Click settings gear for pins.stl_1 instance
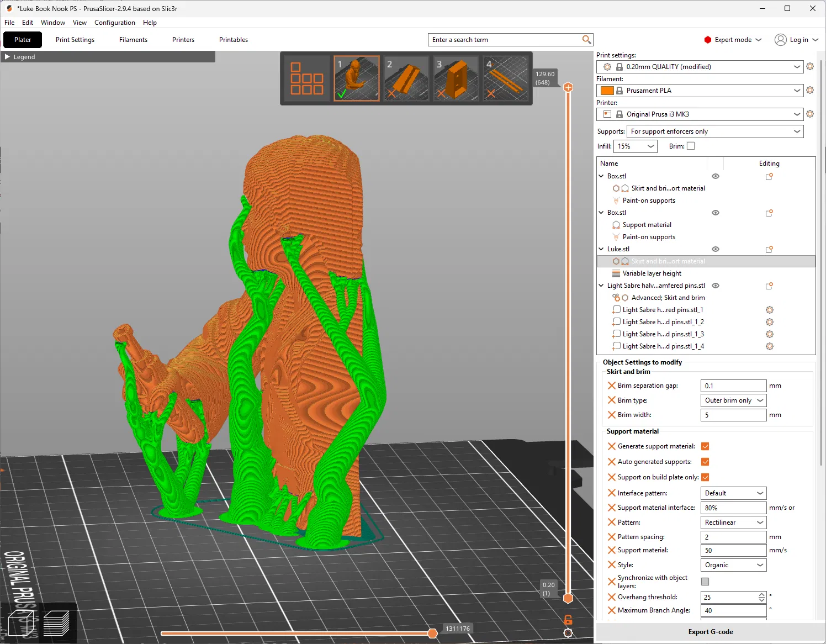This screenshot has height=644, width=826. coord(770,310)
